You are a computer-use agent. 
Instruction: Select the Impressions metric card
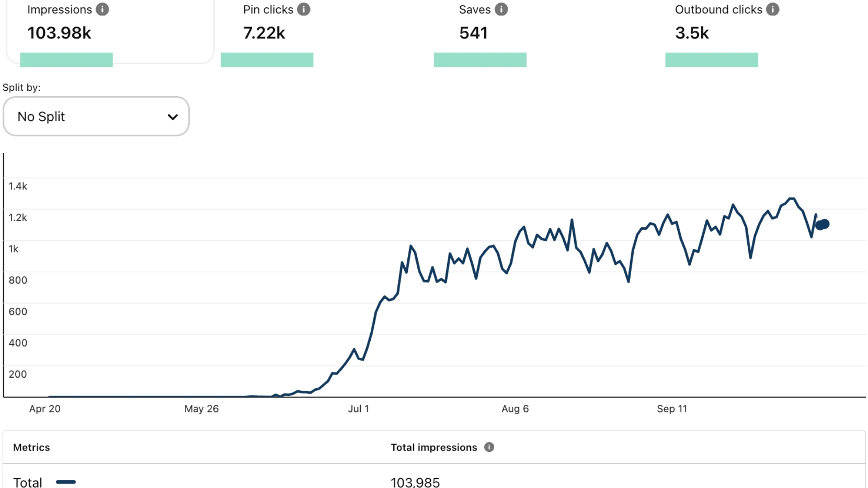pos(110,32)
